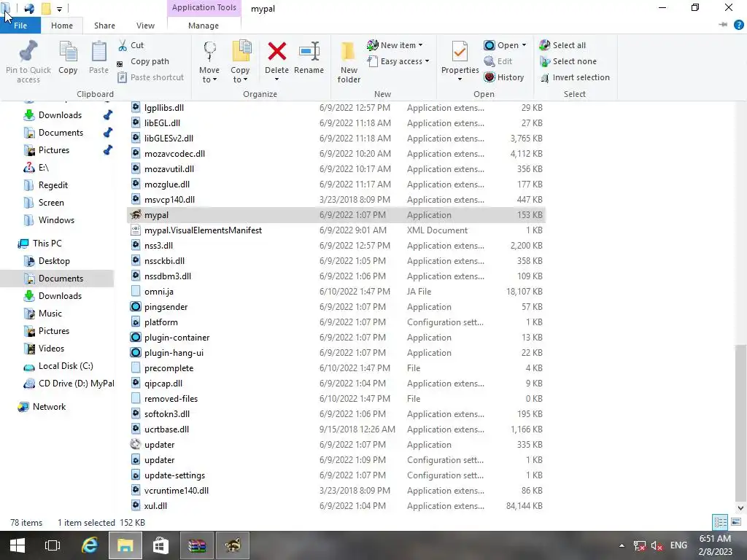Click the Paste clipboard icon
The width and height of the screenshot is (747, 560).
point(98,52)
